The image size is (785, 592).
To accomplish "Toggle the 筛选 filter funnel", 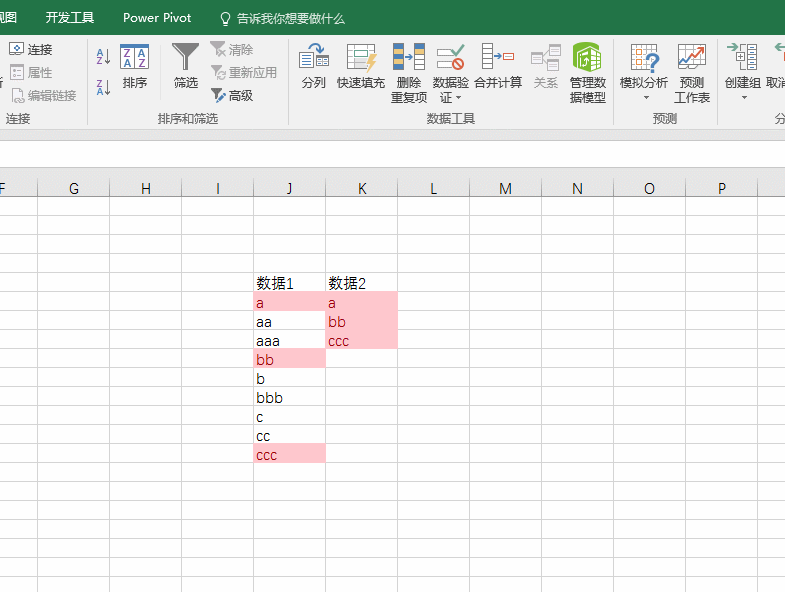I will tap(186, 66).
